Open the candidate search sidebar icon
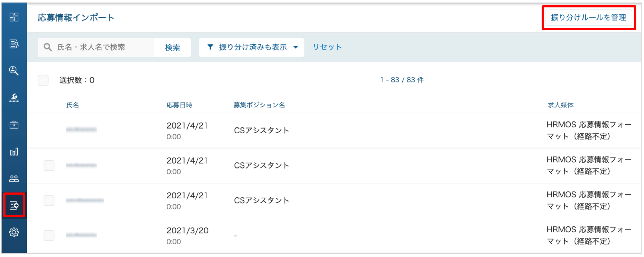The height and width of the screenshot is (257, 644). [x=14, y=71]
